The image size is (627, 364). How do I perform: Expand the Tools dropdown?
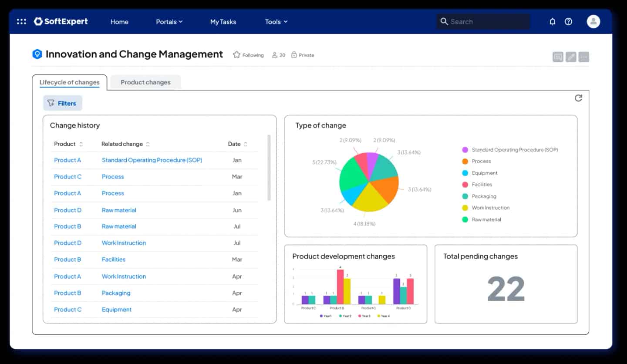276,21
